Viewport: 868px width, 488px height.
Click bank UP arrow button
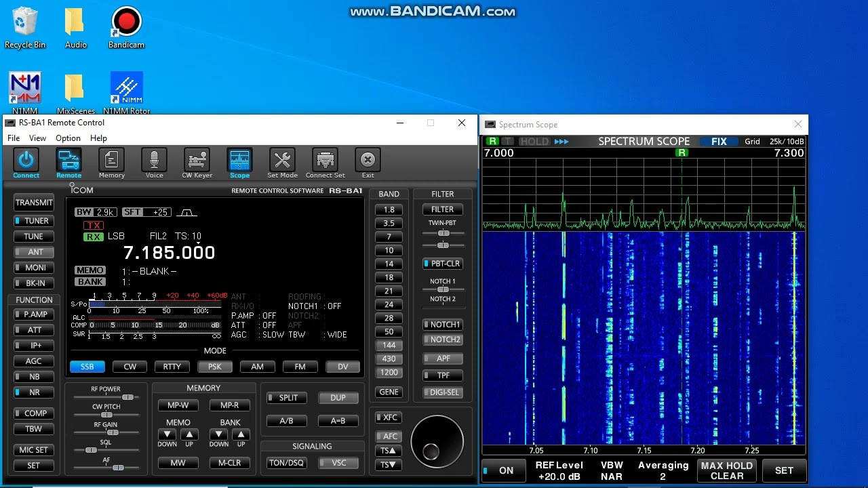click(x=241, y=434)
